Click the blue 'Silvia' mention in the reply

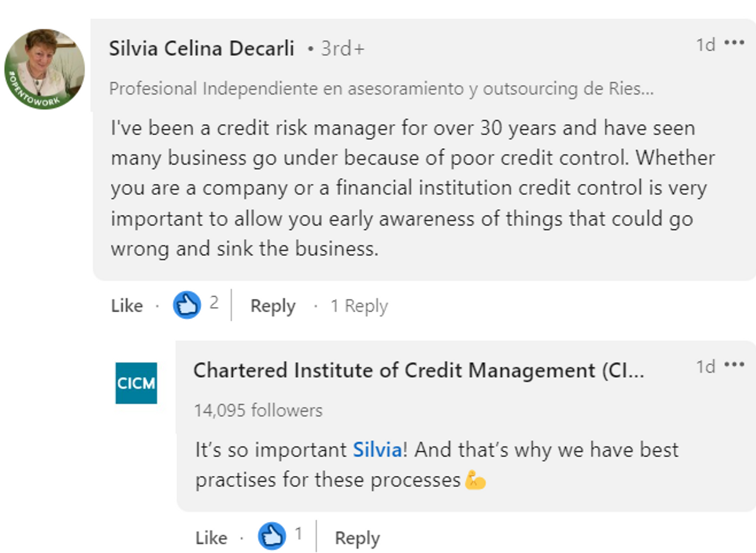coord(377,450)
